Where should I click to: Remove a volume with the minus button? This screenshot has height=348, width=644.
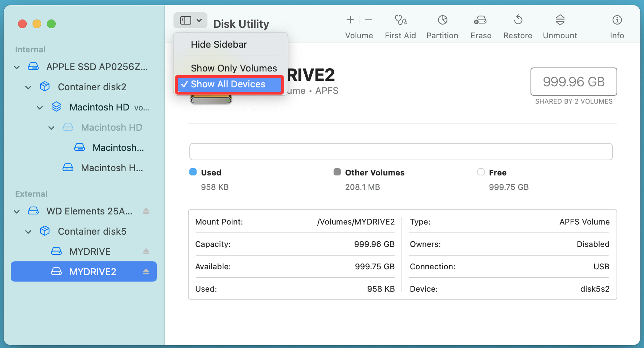[368, 20]
